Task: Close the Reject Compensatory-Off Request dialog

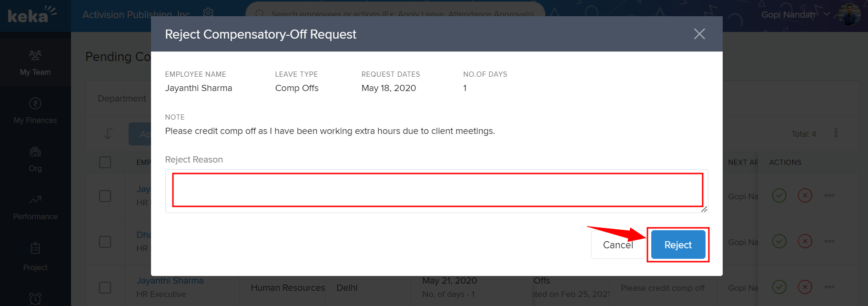Action: pyautogui.click(x=699, y=34)
